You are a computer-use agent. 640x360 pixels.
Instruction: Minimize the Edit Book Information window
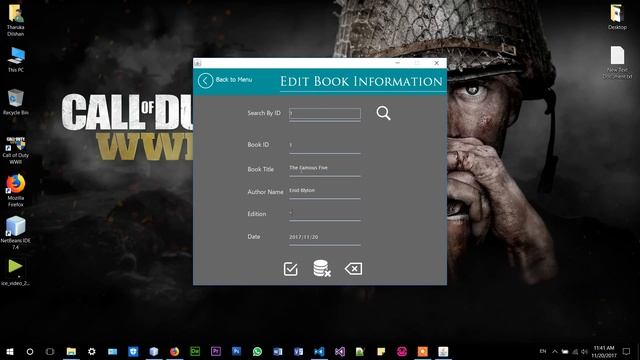(398, 63)
